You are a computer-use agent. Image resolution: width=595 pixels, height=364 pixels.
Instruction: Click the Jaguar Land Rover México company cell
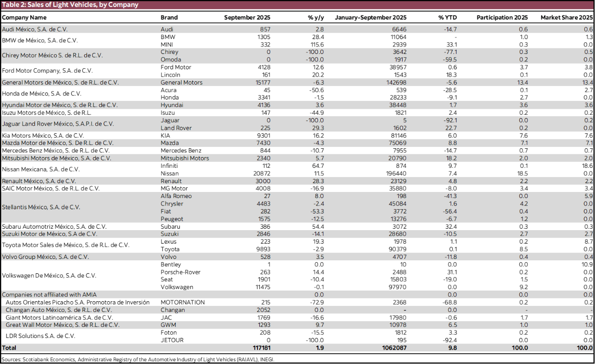[x=58, y=124]
